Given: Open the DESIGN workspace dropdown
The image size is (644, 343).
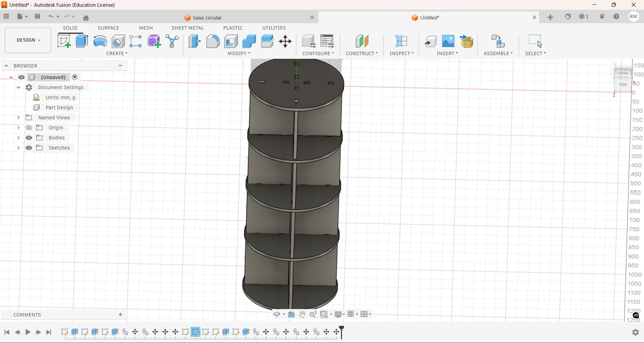Looking at the screenshot, I should (x=28, y=40).
